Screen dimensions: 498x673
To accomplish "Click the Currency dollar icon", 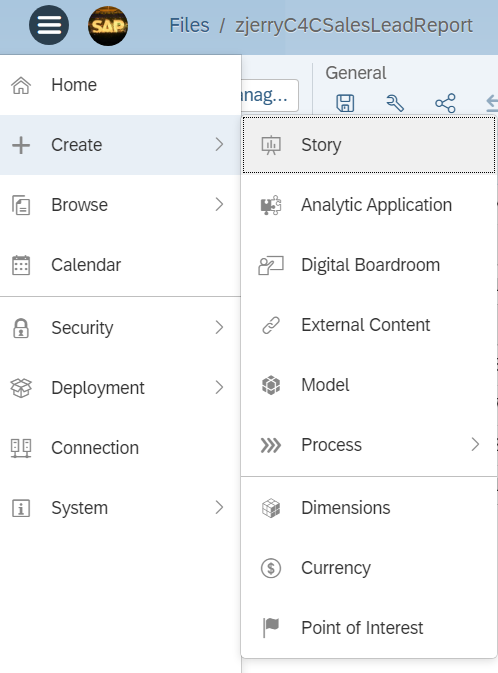I will [x=271, y=568].
